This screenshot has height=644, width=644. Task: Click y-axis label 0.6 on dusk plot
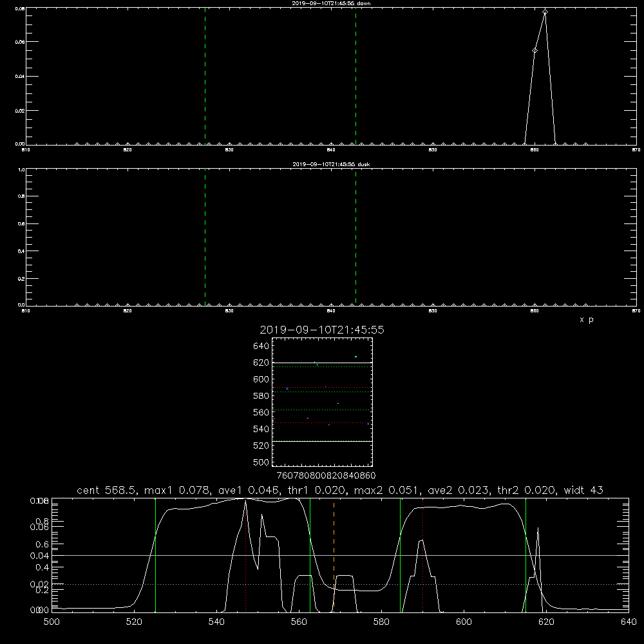22,224
